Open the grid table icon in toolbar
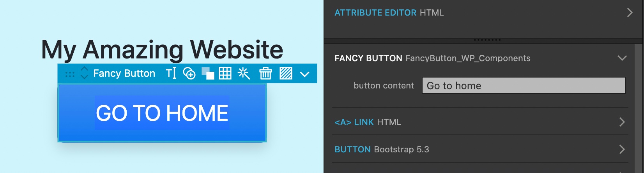The width and height of the screenshot is (644, 173). click(x=225, y=73)
